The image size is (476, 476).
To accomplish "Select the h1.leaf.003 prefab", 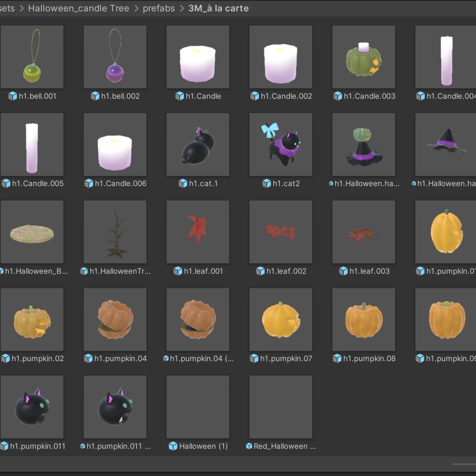I will point(364,232).
